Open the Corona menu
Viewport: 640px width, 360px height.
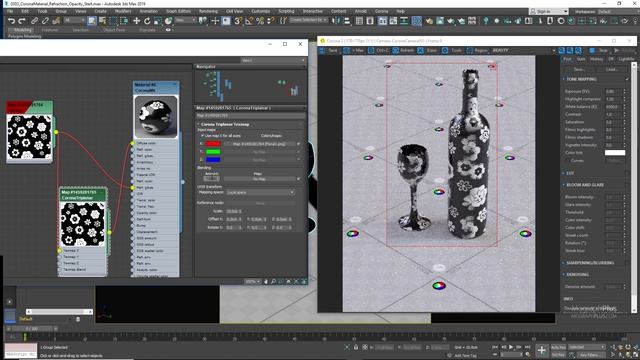coord(381,11)
